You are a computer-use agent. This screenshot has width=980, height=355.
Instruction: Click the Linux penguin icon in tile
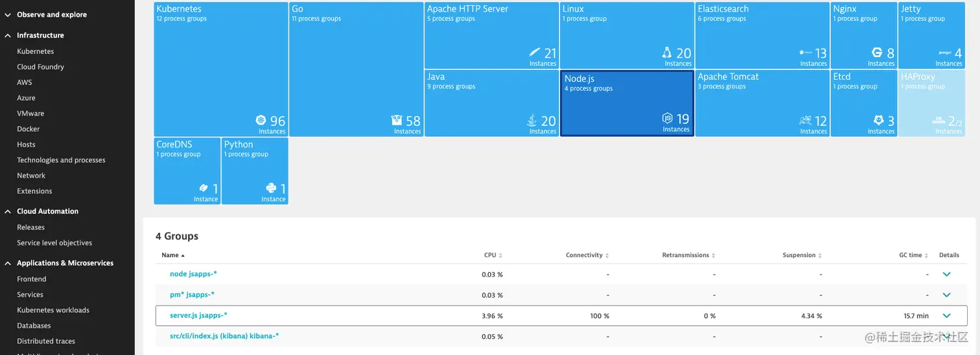(x=667, y=53)
